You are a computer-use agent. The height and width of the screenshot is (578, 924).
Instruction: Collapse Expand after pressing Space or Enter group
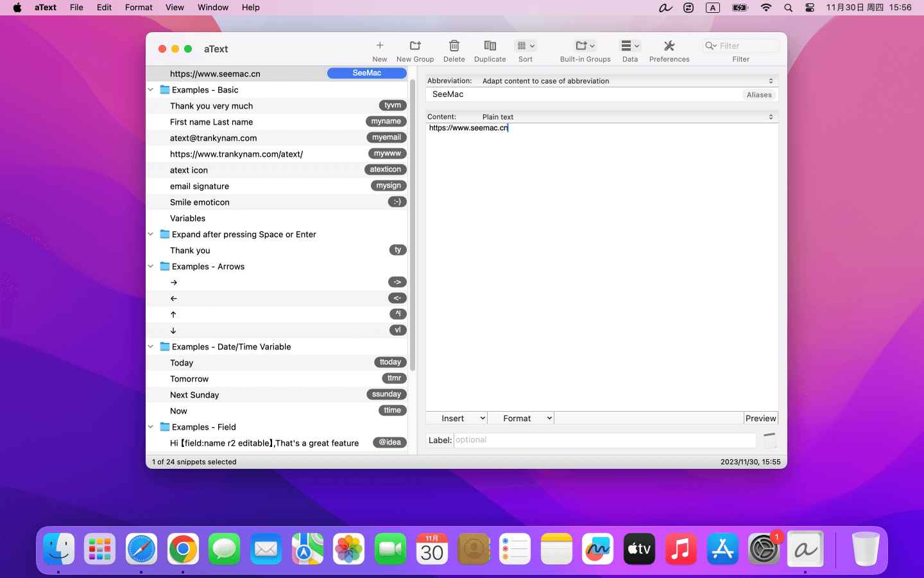click(151, 234)
